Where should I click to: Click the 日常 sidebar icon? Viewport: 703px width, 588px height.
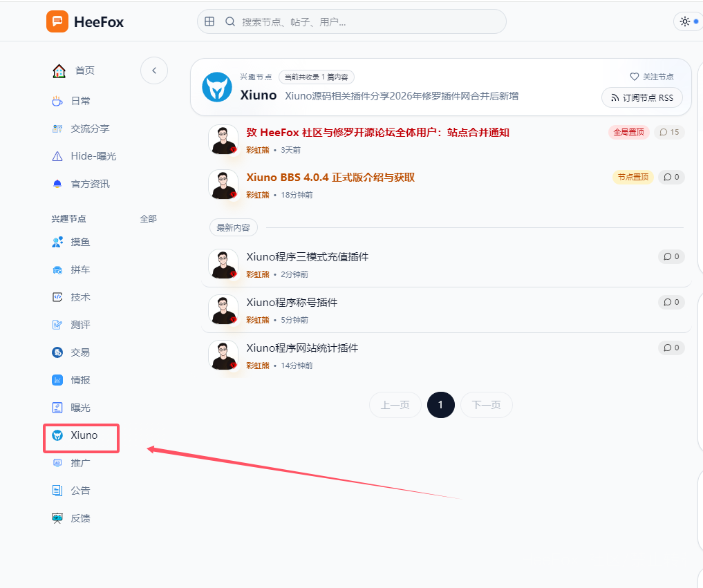[x=57, y=100]
